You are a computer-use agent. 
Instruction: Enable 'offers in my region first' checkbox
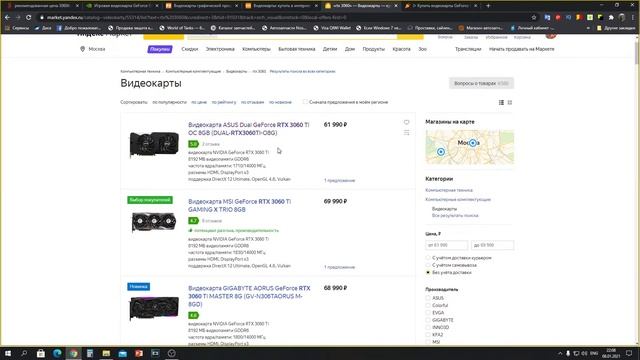305,102
